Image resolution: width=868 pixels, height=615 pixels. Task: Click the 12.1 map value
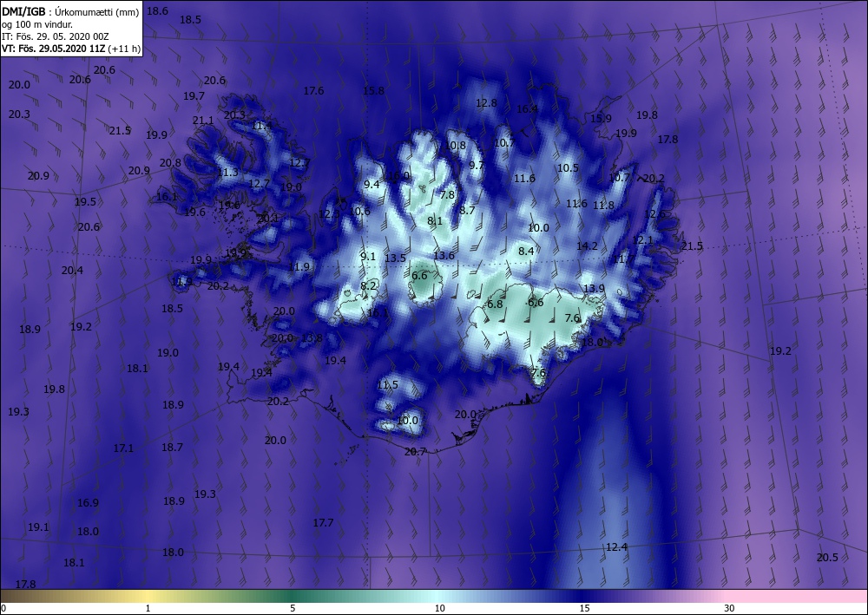pyautogui.click(x=642, y=240)
